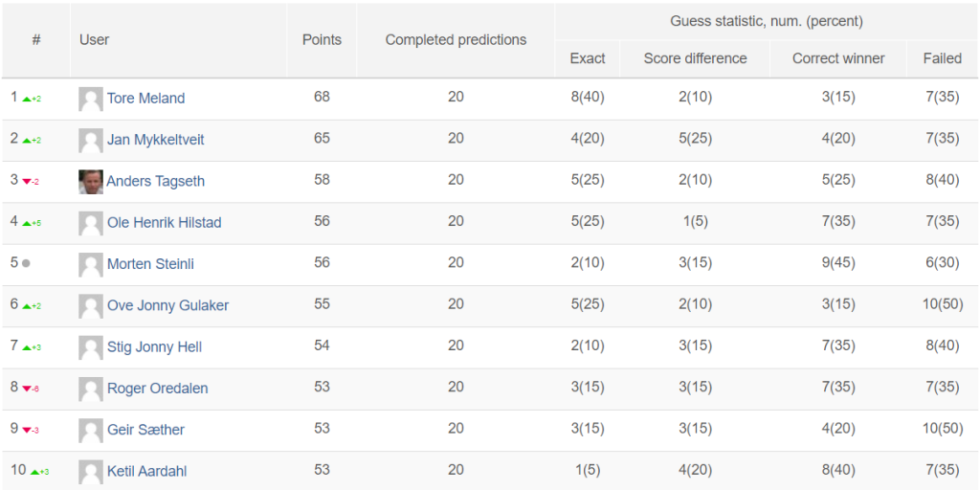Click Anders Tagseth's profile photo thumbnail
The width and height of the screenshot is (980, 490).
91,182
